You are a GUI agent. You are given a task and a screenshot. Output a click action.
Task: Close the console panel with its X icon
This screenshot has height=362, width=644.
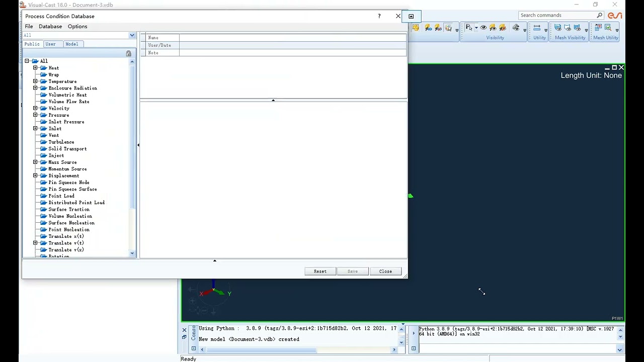click(x=184, y=330)
